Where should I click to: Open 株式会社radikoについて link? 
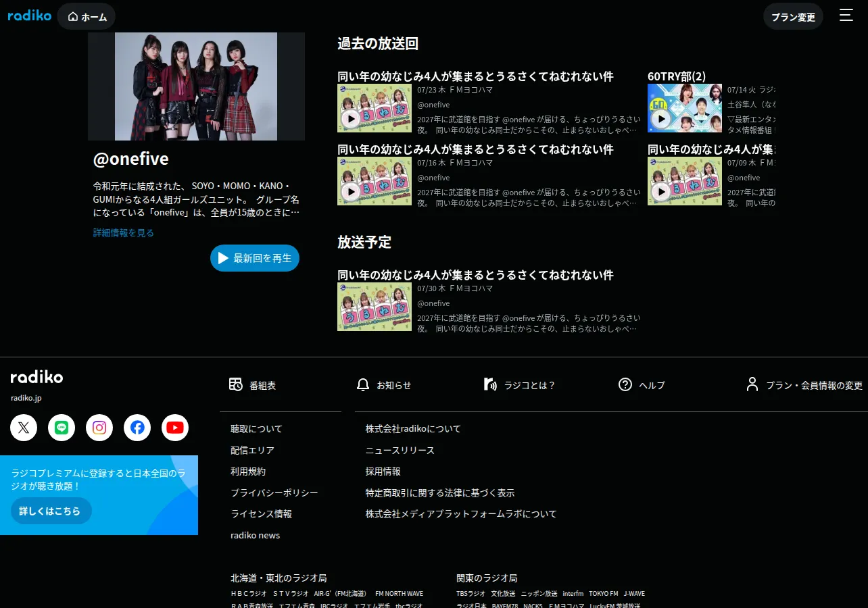point(413,429)
